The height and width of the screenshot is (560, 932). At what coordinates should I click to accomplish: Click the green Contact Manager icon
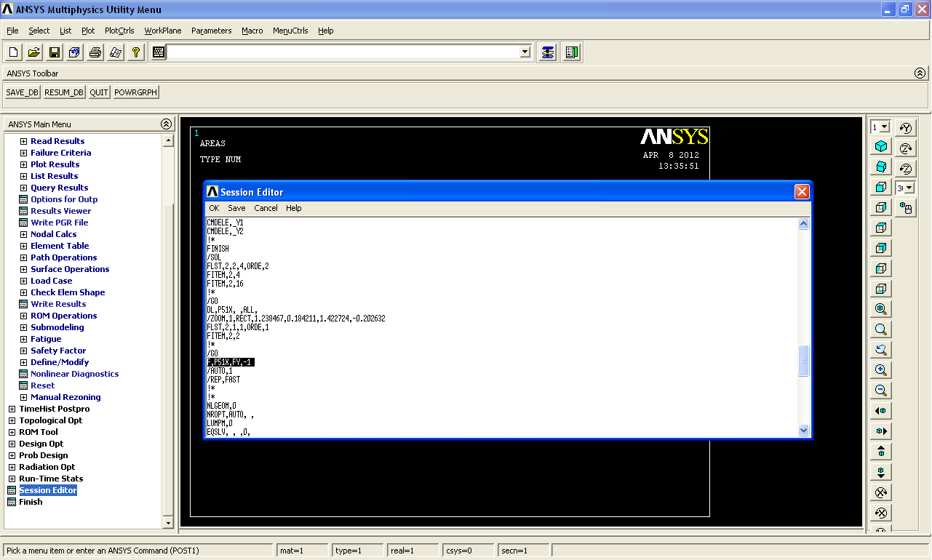point(572,52)
